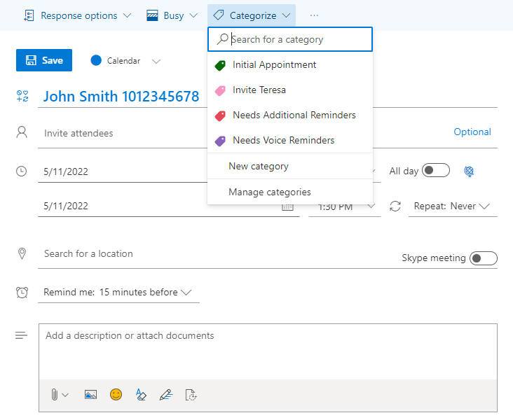Click the Search for a location field
The image size is (513, 420).
(x=210, y=254)
